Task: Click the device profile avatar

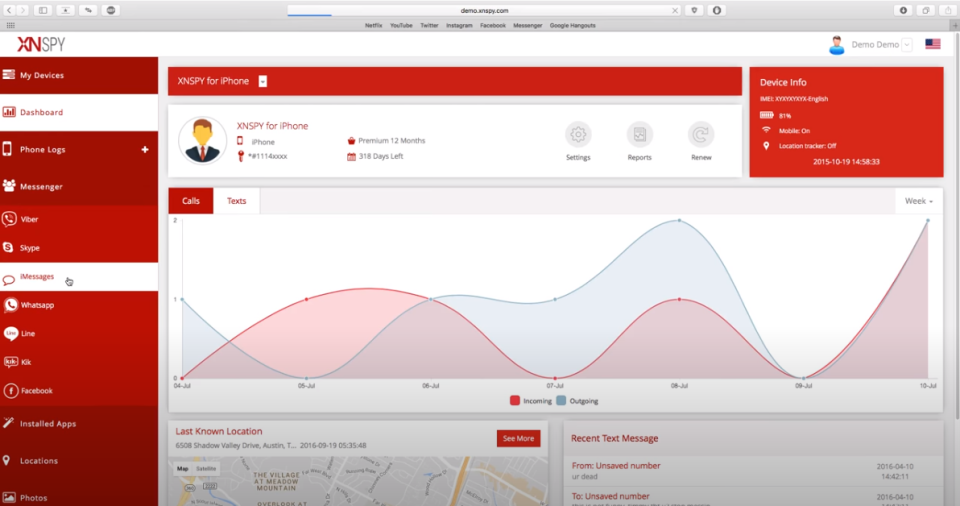Action: pos(203,141)
